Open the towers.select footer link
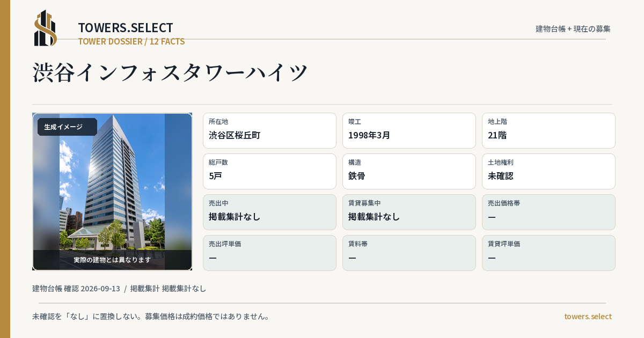Screen dimensions: 644x338 pos(588,317)
